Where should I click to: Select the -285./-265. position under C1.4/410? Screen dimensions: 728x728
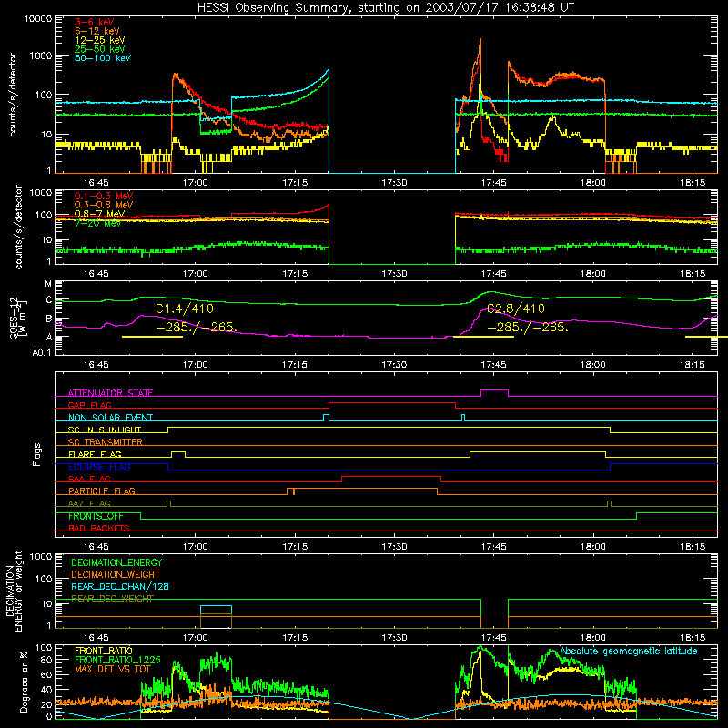click(197, 327)
